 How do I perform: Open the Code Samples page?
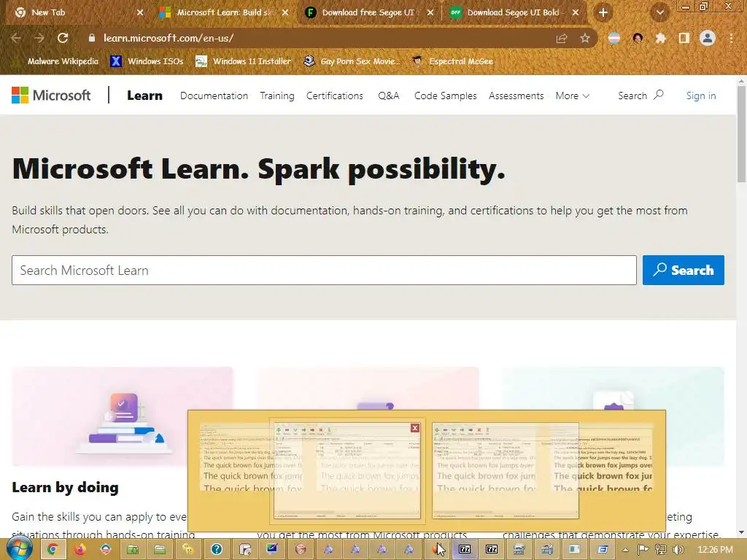pyautogui.click(x=446, y=96)
